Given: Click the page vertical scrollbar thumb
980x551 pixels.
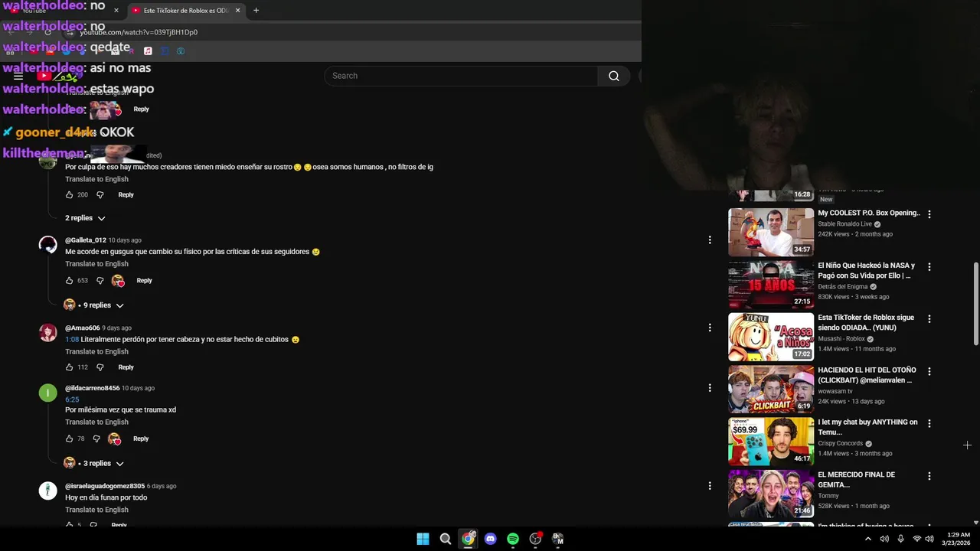Looking at the screenshot, I should [x=975, y=304].
